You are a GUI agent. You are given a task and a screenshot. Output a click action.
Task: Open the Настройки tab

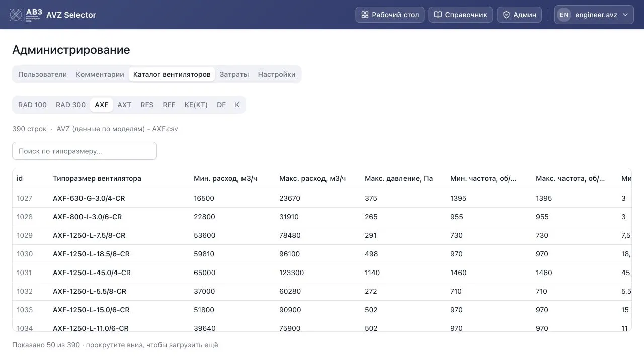(x=277, y=74)
